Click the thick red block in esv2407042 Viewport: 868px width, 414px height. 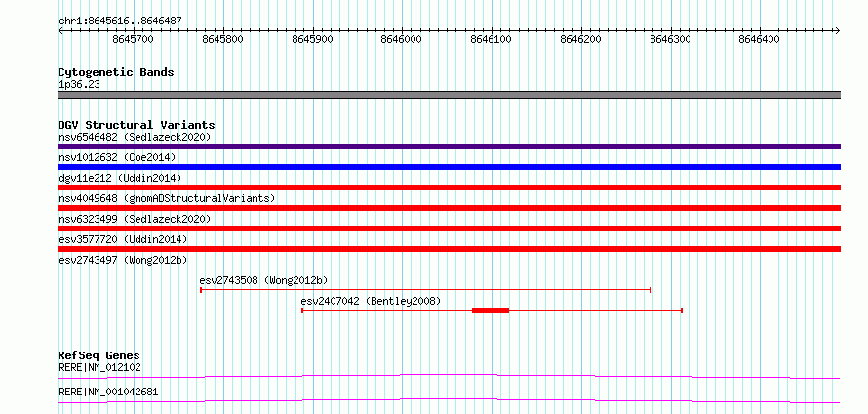(491, 310)
